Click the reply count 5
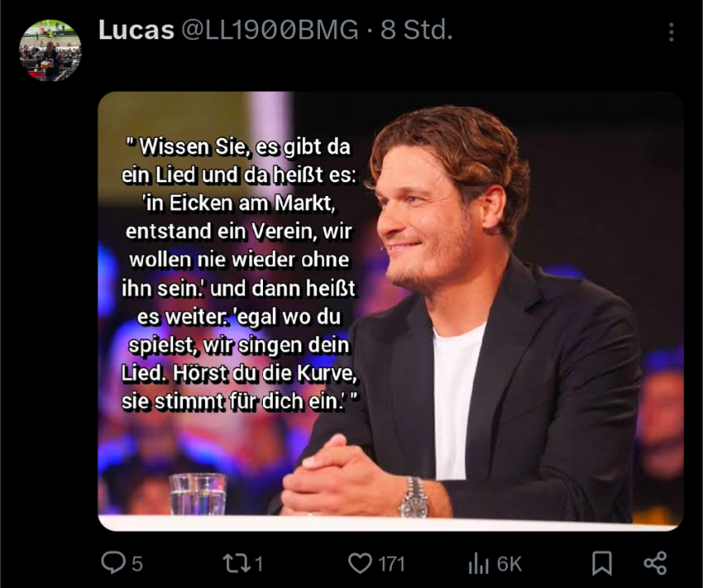Viewport: 703px width, 588px height. point(137,564)
